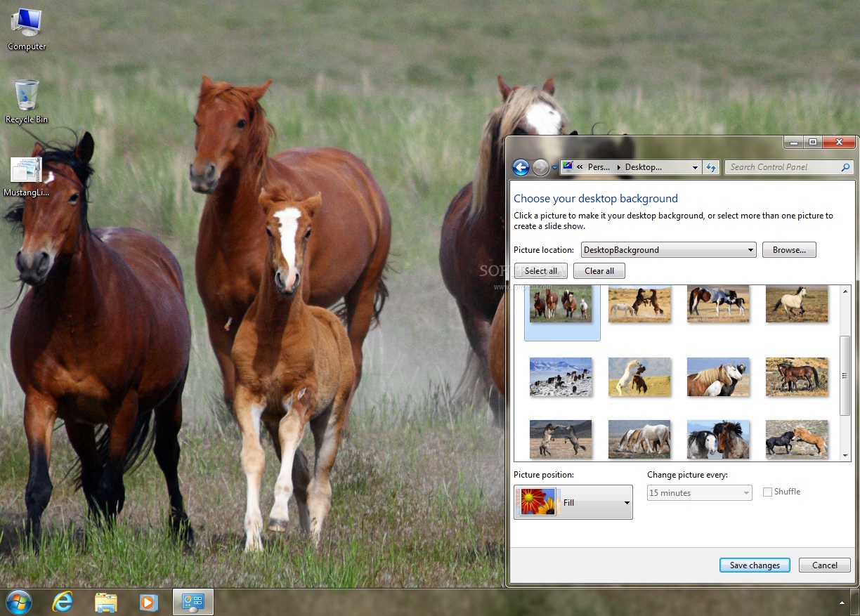Click the greyed Forward navigation arrow
This screenshot has height=616, width=860.
coord(540,167)
